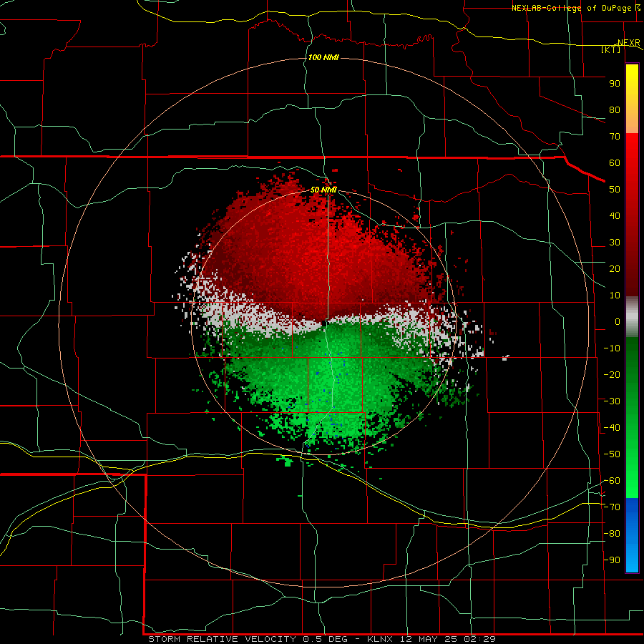Click the 90 value on velocity scale
This screenshot has height=644, width=644.
615,84
